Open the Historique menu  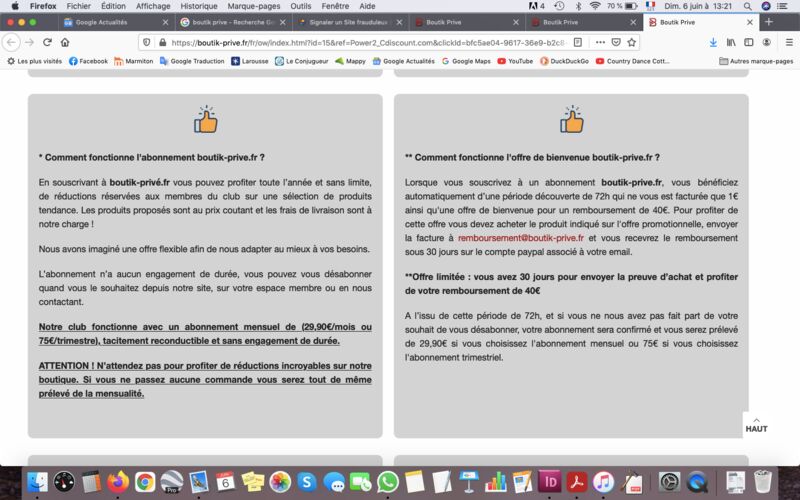point(198,6)
